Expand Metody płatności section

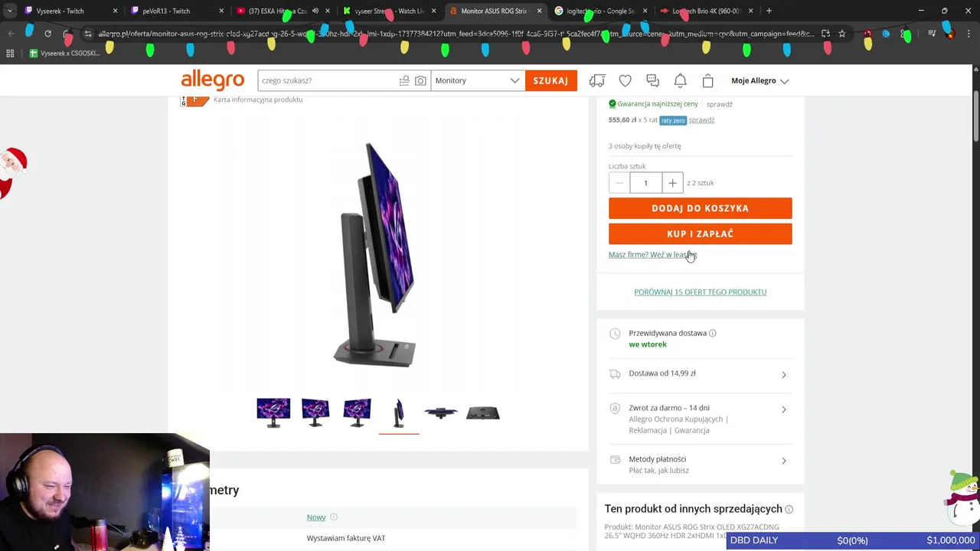click(x=700, y=465)
